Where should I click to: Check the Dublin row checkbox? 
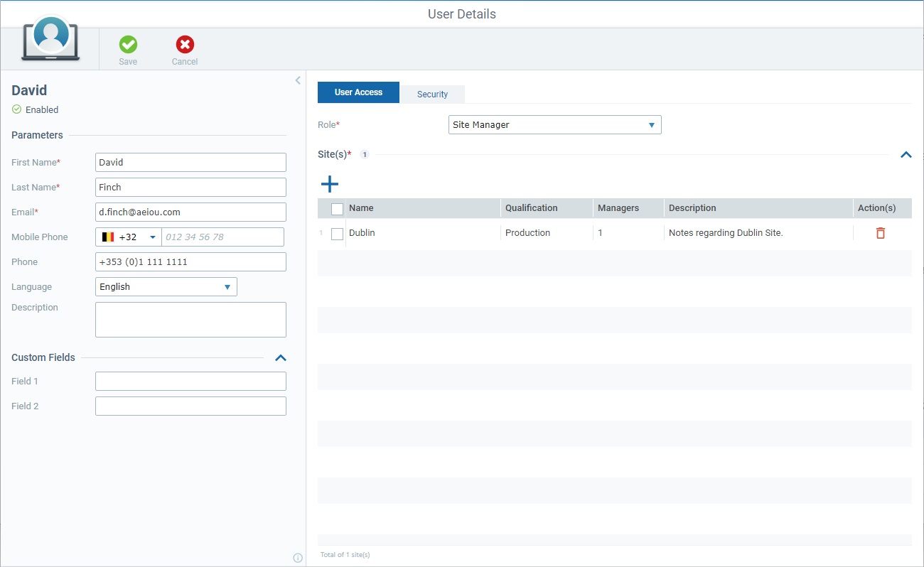[338, 234]
